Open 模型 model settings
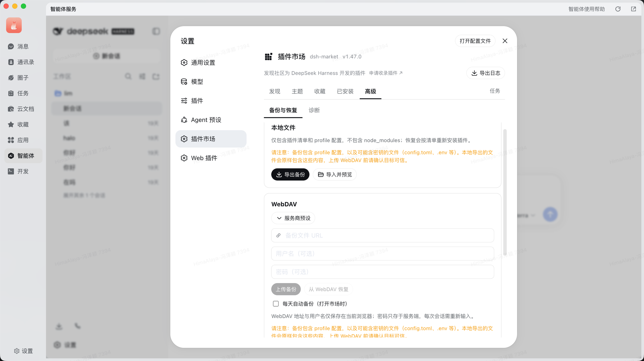This screenshot has height=361, width=644. (211, 81)
